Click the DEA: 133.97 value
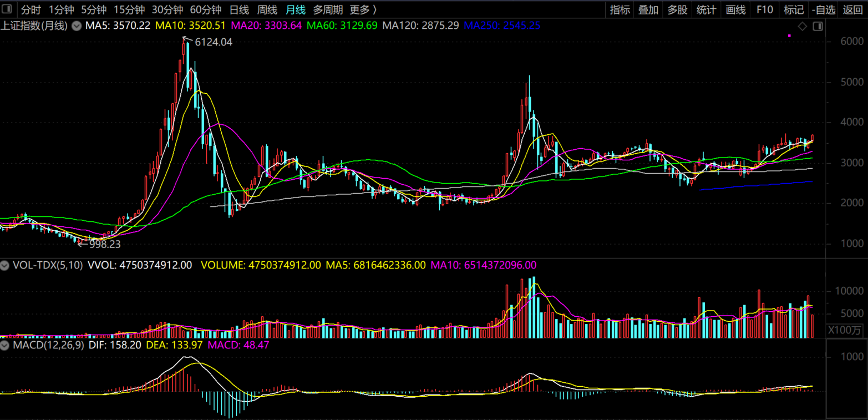The width and height of the screenshot is (868, 420). (174, 345)
